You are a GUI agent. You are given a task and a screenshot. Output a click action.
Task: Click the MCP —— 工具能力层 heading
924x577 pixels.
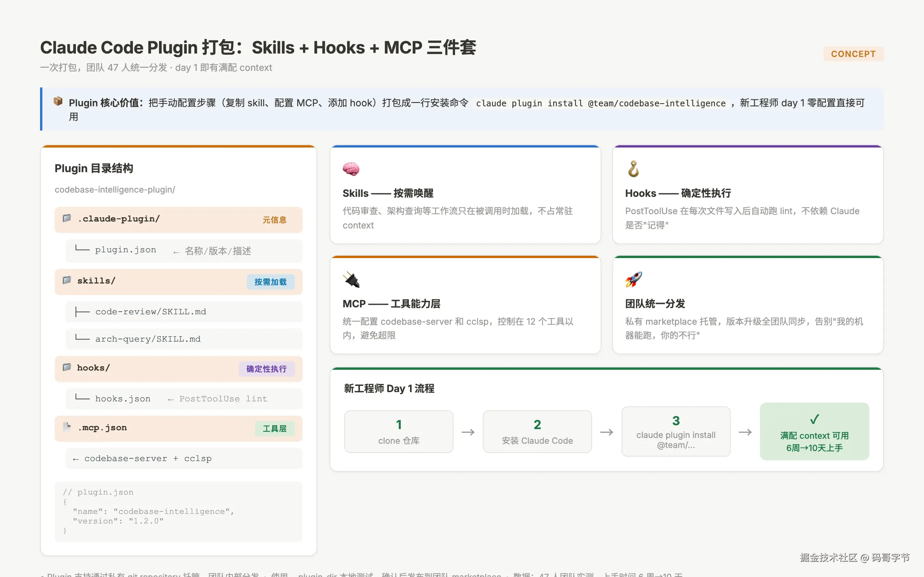pos(392,304)
